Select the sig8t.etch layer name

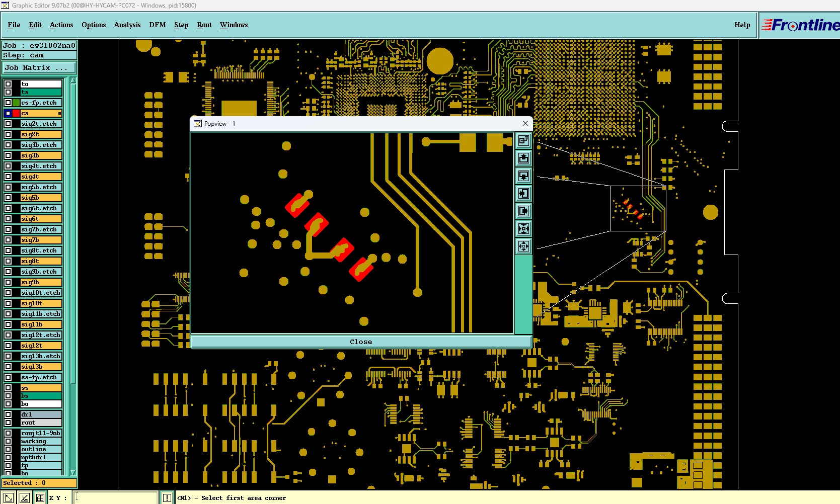coord(41,250)
